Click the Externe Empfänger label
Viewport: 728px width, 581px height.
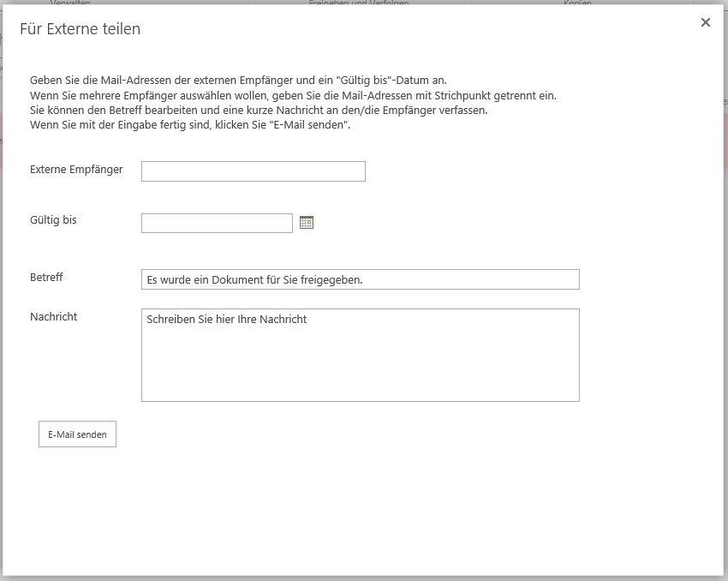(76, 170)
